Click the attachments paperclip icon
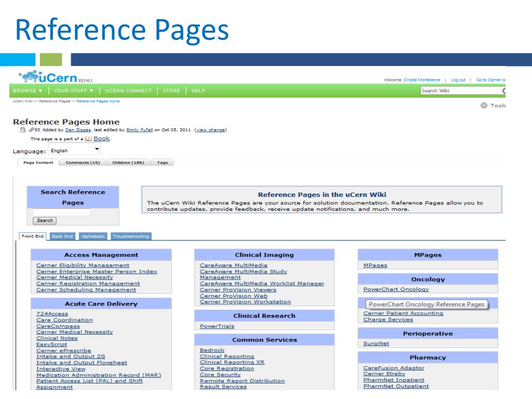 (31, 129)
